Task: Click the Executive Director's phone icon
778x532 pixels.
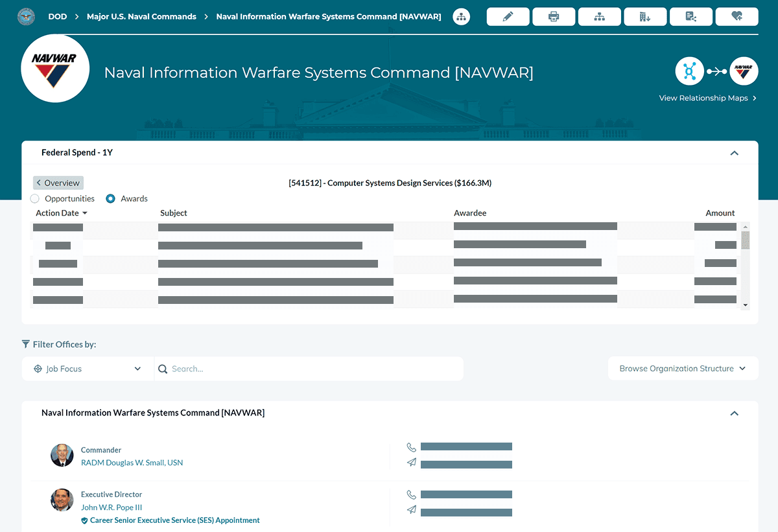Action: point(411,494)
